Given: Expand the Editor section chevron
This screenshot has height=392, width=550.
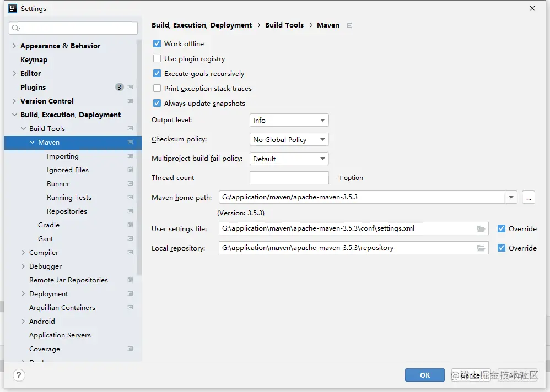Looking at the screenshot, I should click(x=14, y=73).
